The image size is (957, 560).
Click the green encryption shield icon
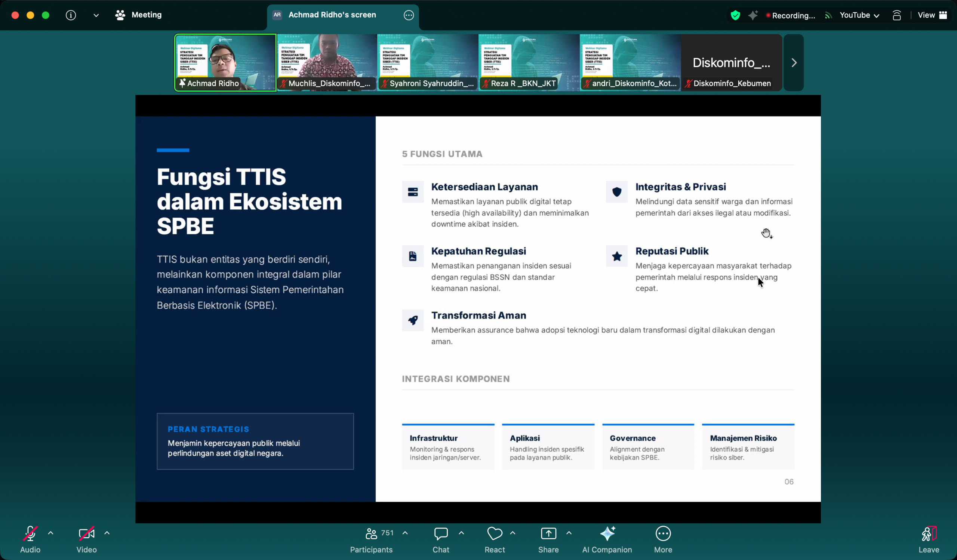(x=735, y=15)
